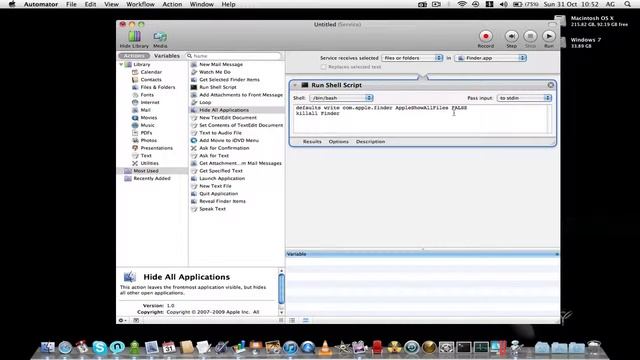Select the Recently Added smart group
Image resolution: width=640 pixels, height=360 pixels.
pos(152,178)
